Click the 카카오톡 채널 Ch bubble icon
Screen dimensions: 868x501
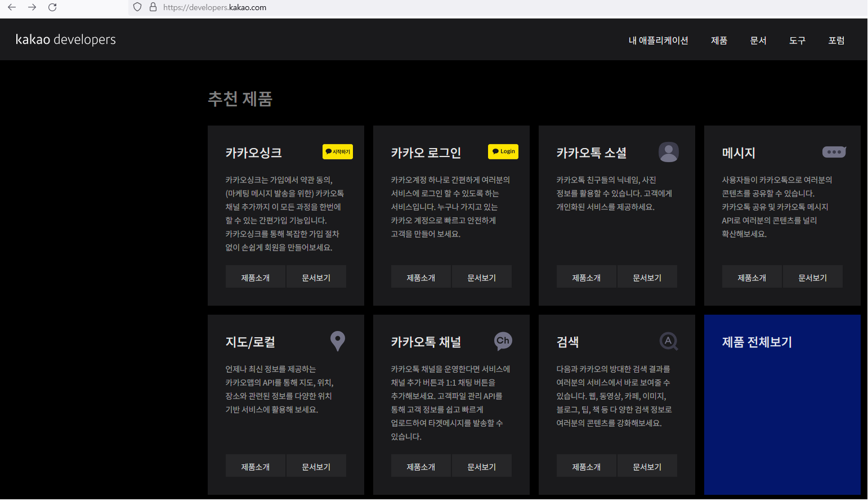(503, 341)
